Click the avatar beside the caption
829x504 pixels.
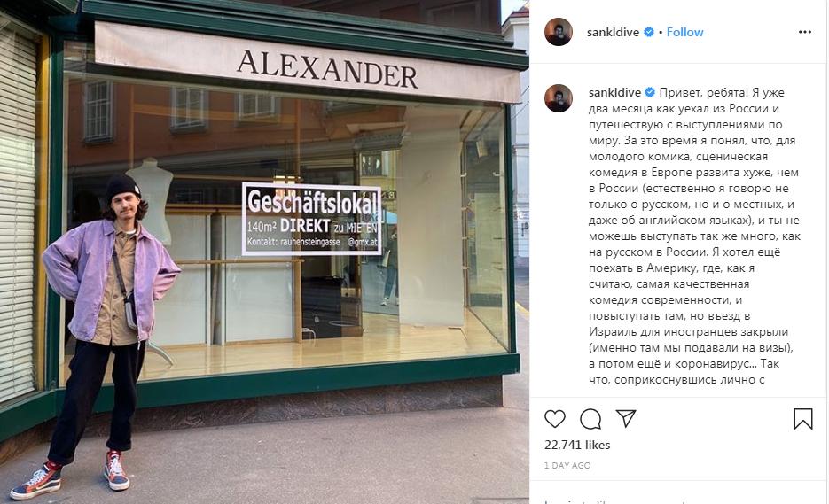[x=559, y=98]
